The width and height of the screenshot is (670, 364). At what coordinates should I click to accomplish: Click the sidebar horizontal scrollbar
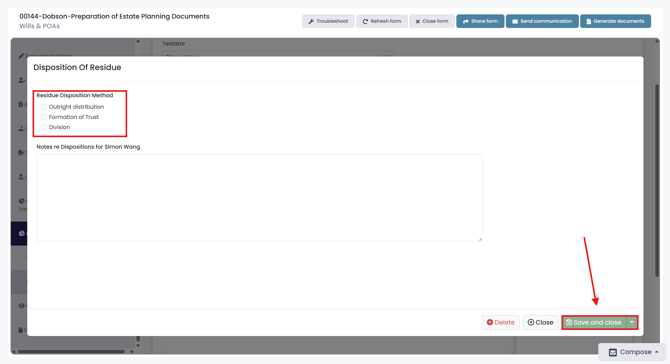click(71, 352)
